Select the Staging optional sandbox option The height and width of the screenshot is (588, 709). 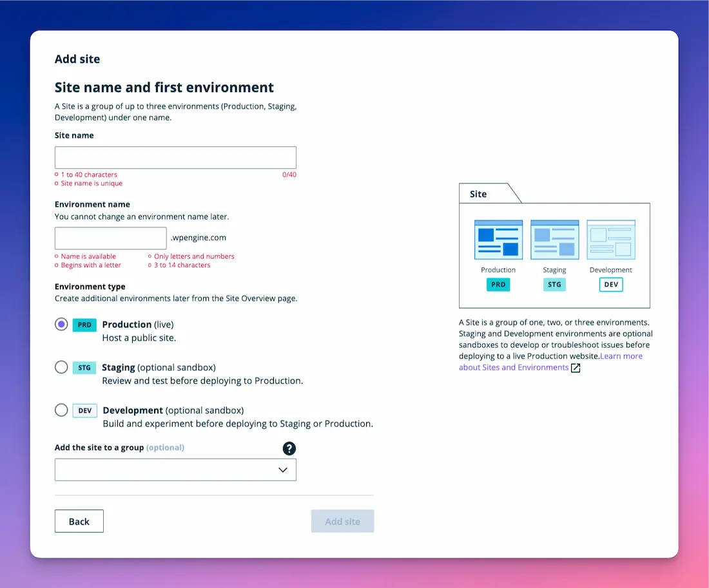pos(61,367)
